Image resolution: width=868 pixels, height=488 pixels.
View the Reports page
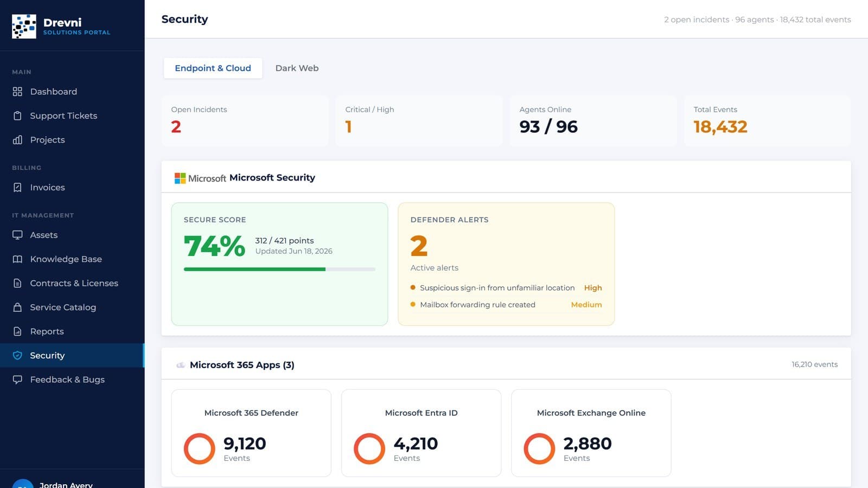[72, 331]
